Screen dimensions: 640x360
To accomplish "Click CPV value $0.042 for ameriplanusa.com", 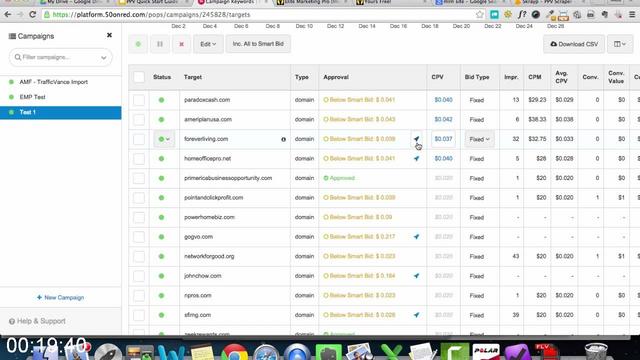I will (443, 120).
